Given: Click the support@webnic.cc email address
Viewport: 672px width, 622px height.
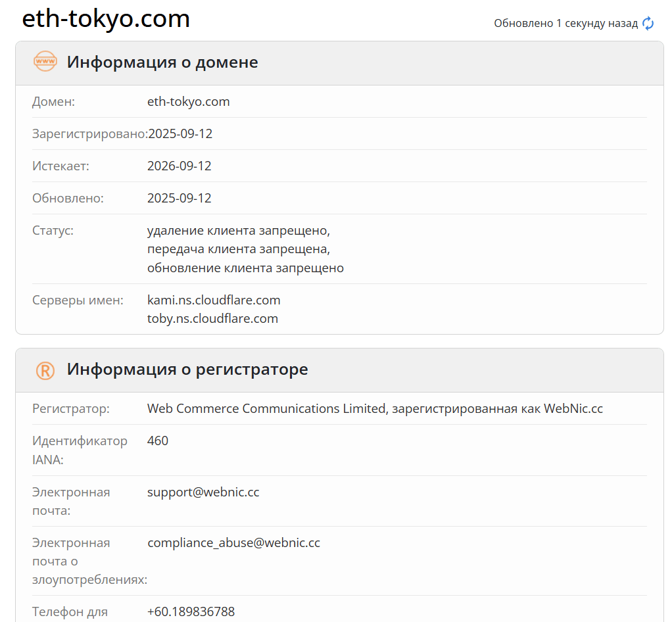Looking at the screenshot, I should point(203,492).
